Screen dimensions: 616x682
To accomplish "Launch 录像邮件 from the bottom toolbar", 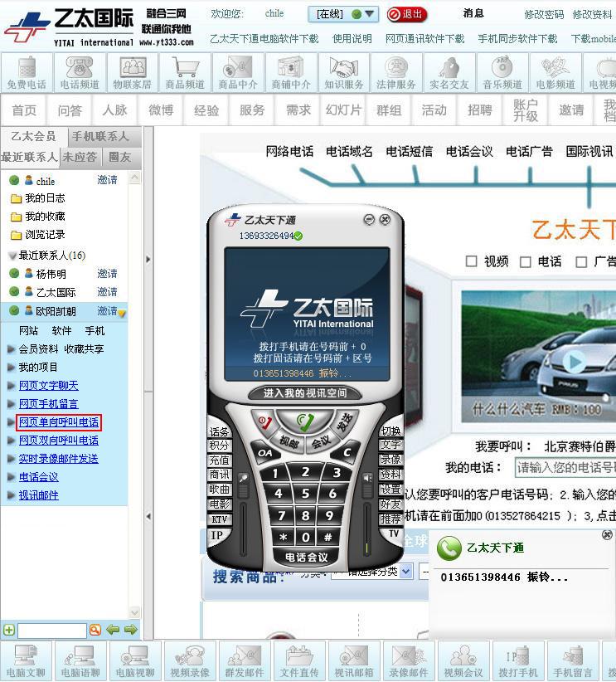I will [x=409, y=660].
